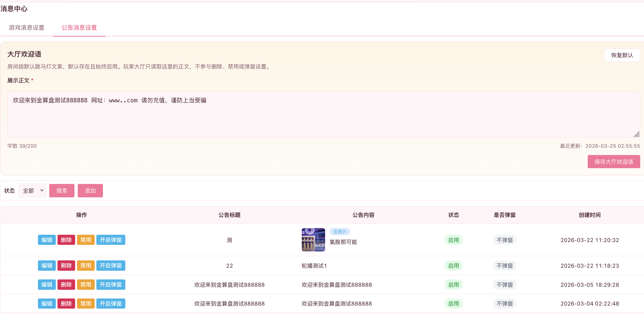The width and height of the screenshot is (644, 326).
Task: Click 启用 status badge in row 22
Action: coord(453,266)
